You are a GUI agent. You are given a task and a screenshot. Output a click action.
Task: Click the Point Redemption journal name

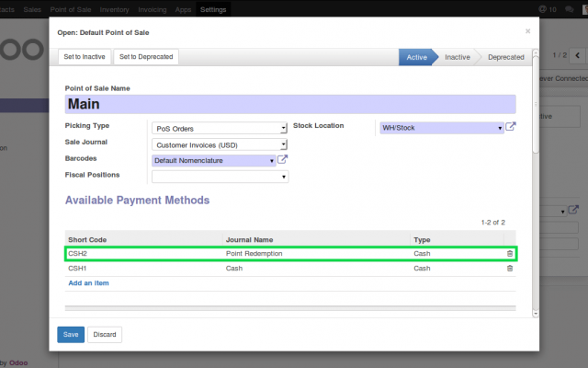[254, 254]
